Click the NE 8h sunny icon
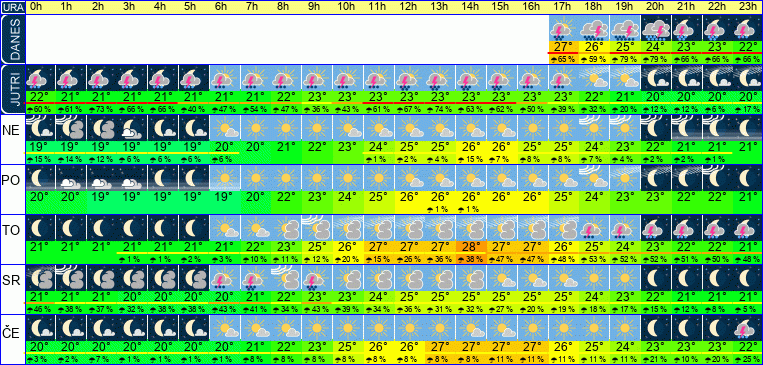This screenshot has width=763, height=365. [287, 128]
